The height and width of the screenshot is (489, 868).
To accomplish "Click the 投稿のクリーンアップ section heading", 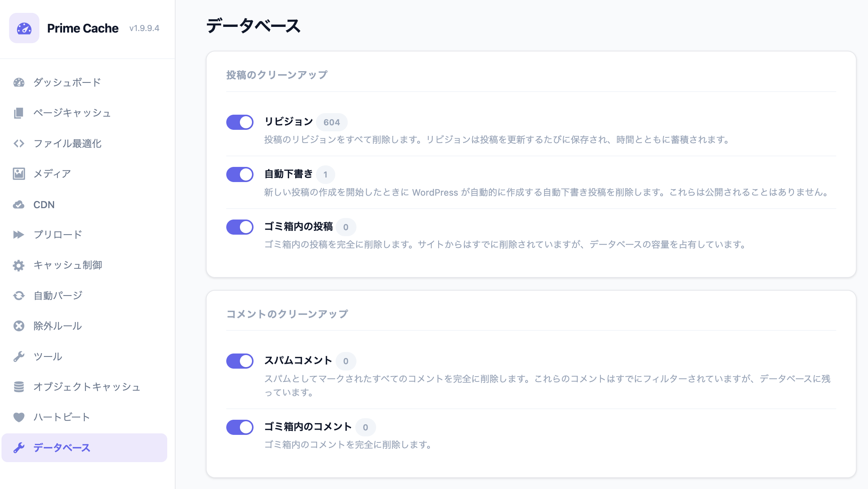I will 277,75.
